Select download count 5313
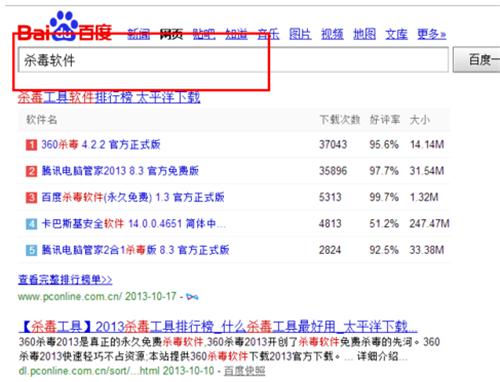 (x=330, y=197)
